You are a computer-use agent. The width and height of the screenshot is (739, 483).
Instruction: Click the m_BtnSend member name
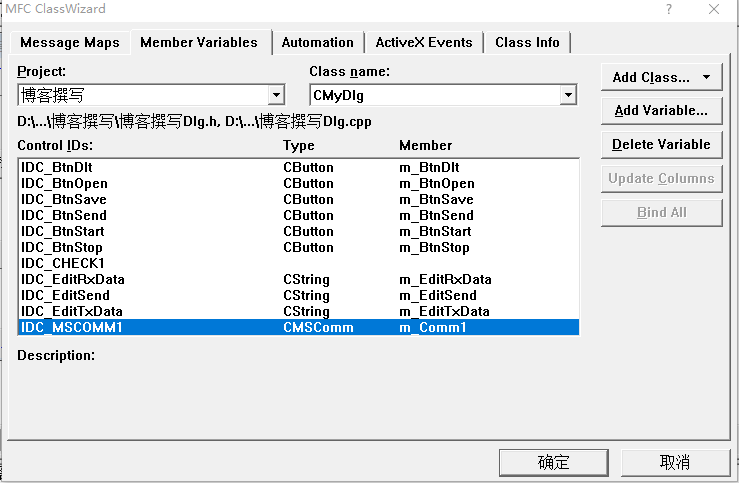(x=436, y=215)
